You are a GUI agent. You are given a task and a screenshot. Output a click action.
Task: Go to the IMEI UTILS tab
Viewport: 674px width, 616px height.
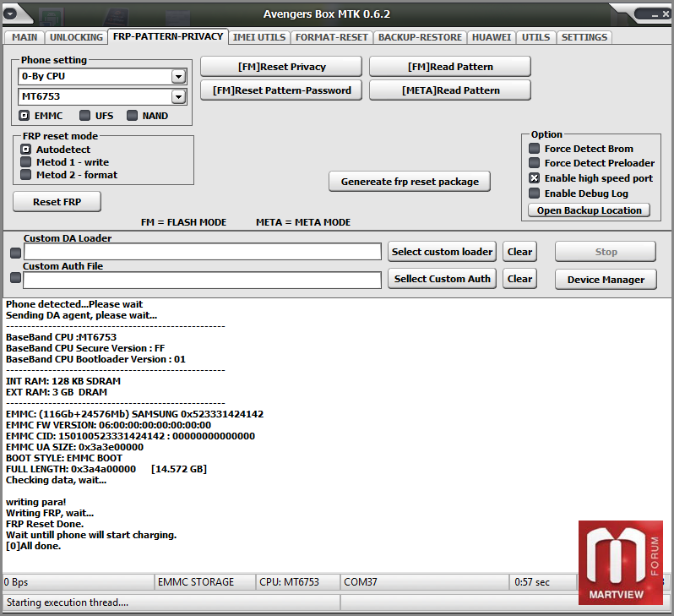coord(259,37)
